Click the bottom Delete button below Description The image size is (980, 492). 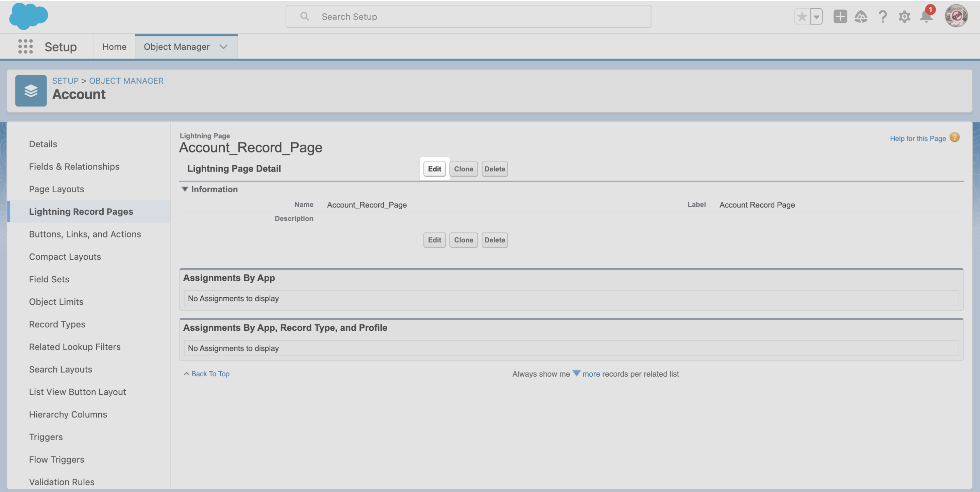(x=494, y=240)
